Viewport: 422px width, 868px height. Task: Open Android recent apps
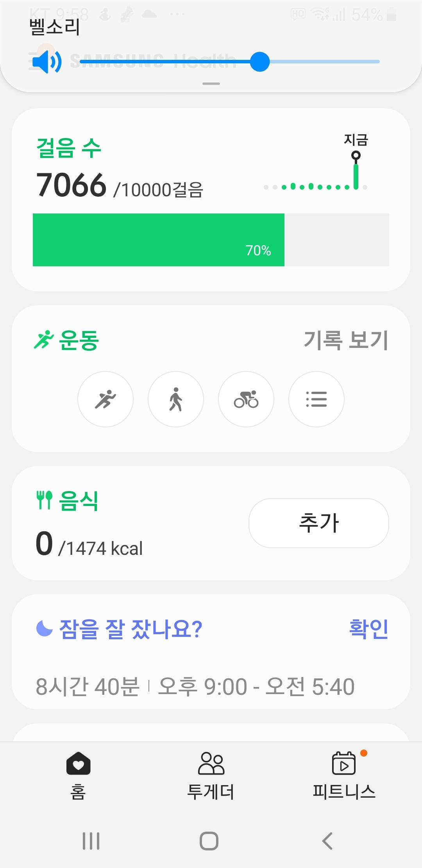point(91,841)
